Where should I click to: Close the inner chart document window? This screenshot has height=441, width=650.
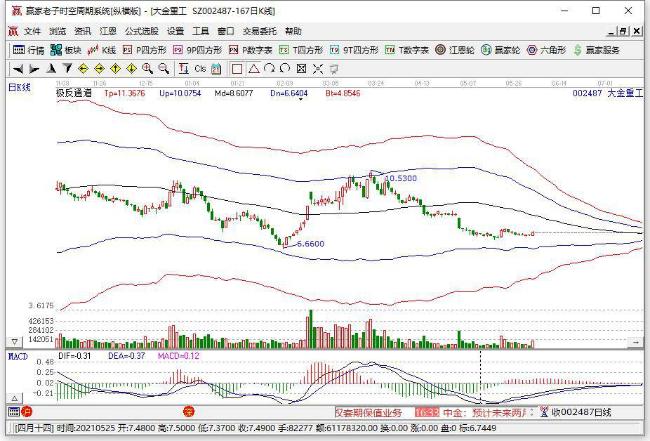point(637,31)
